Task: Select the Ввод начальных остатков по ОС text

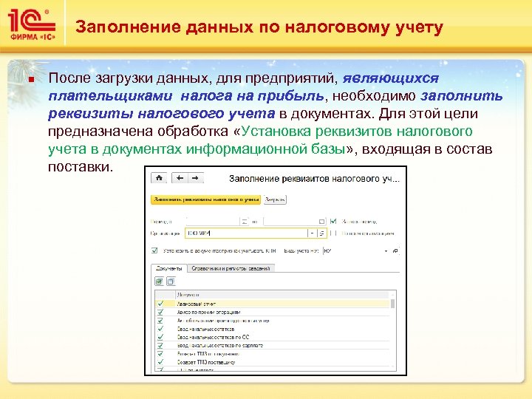Action: (x=213, y=337)
